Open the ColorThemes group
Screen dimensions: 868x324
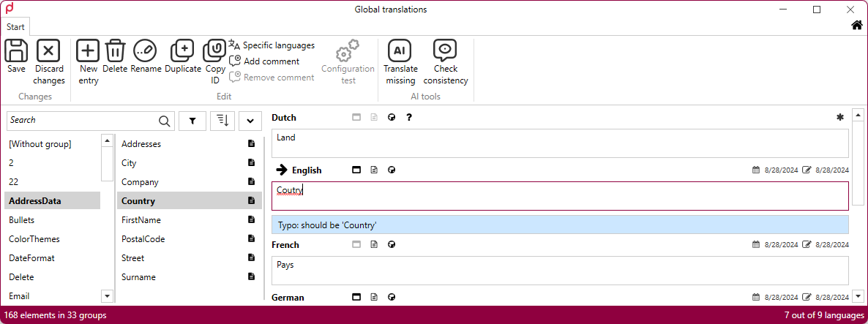coord(53,239)
